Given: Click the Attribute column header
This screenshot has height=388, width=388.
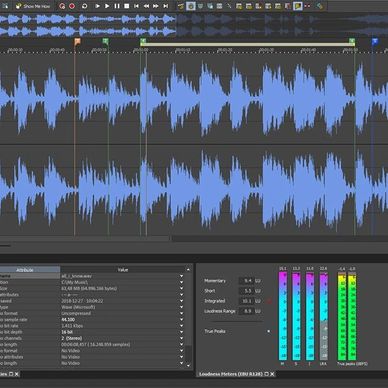Looking at the screenshot, I should point(25,270).
